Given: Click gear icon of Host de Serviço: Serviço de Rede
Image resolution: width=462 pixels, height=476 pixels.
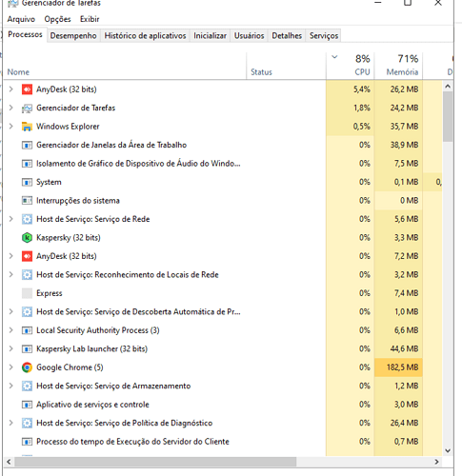Looking at the screenshot, I should [27, 219].
